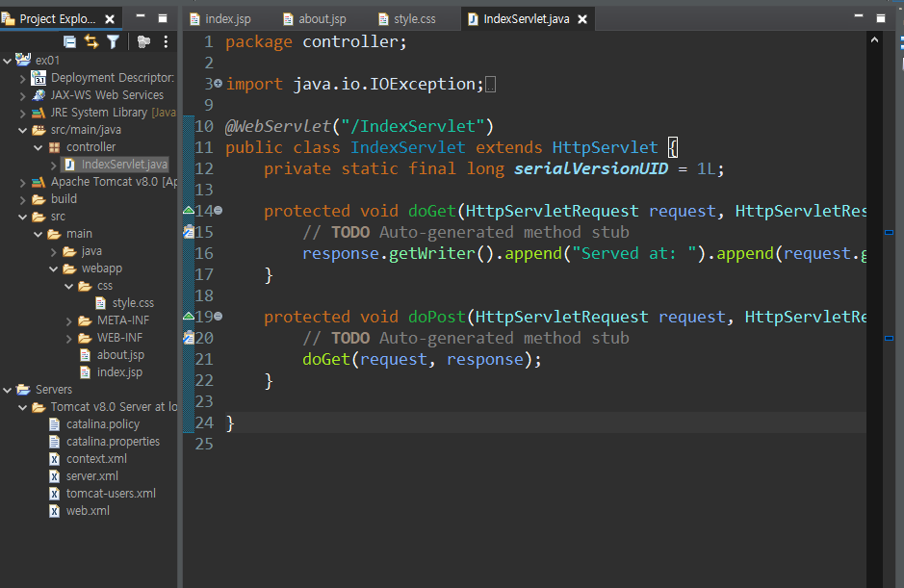Click editor scrollbar up arrow

(874, 39)
